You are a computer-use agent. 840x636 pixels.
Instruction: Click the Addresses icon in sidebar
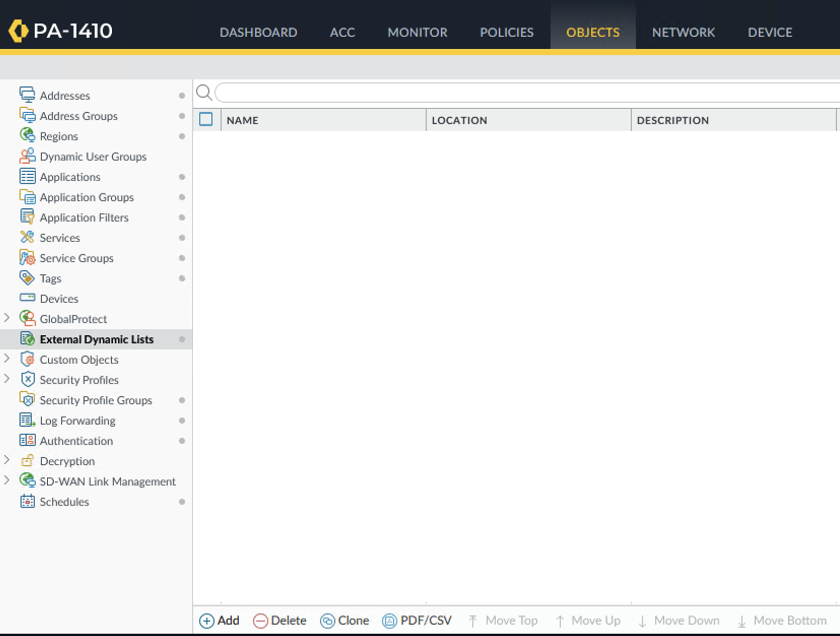pos(27,95)
